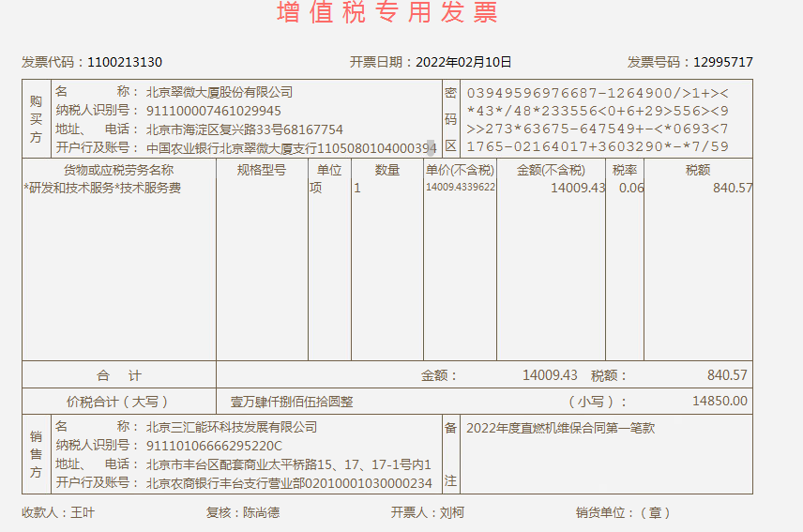
Task: Select the item name 研发和技术服务 row
Action: pyautogui.click(x=103, y=188)
